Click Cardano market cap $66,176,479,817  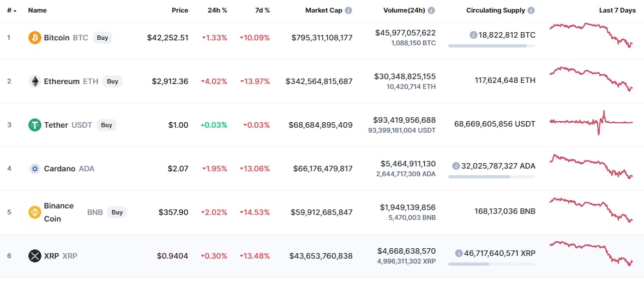[323, 169]
